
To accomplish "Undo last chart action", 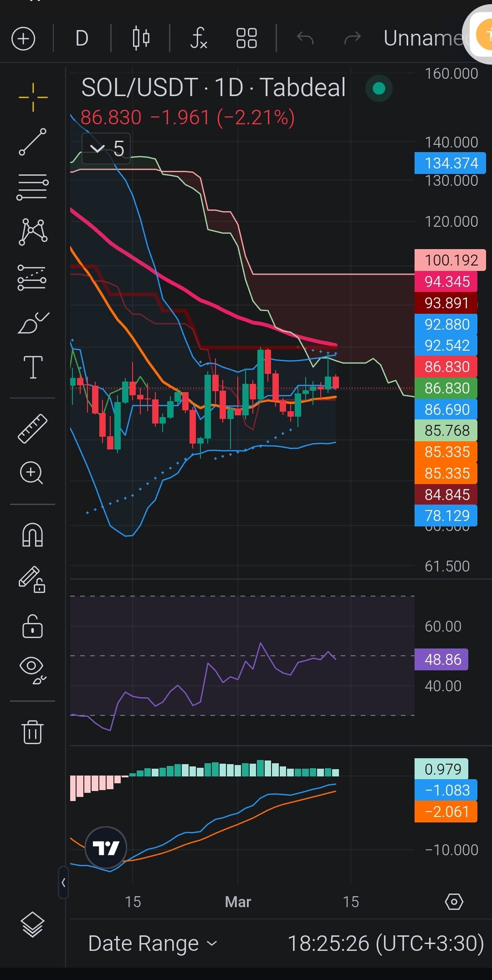I will pos(305,38).
